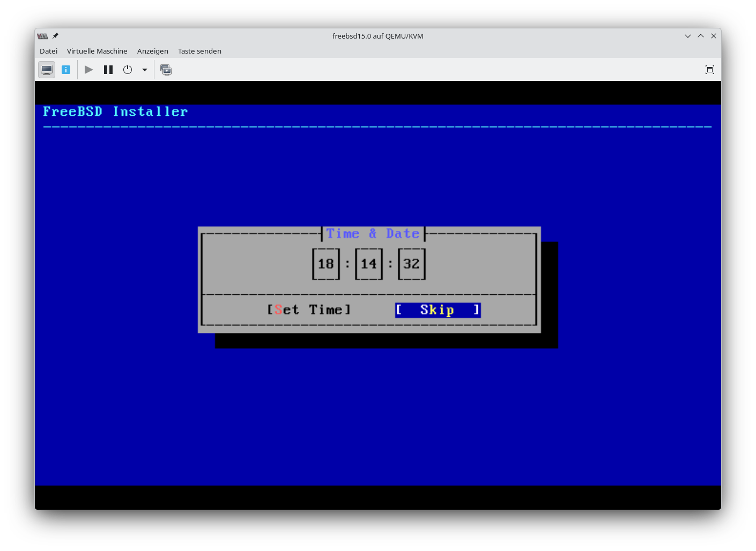Select the minutes field showing 14
The image size is (756, 551).
pos(369,264)
